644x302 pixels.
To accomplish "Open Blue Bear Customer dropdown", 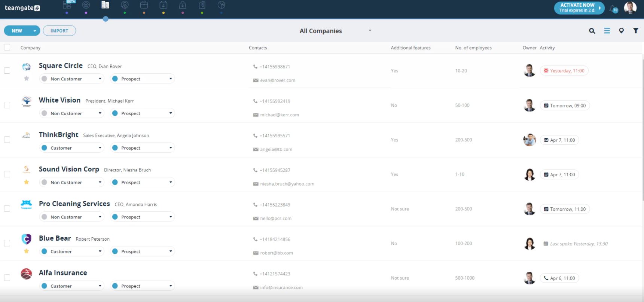I will (x=71, y=251).
